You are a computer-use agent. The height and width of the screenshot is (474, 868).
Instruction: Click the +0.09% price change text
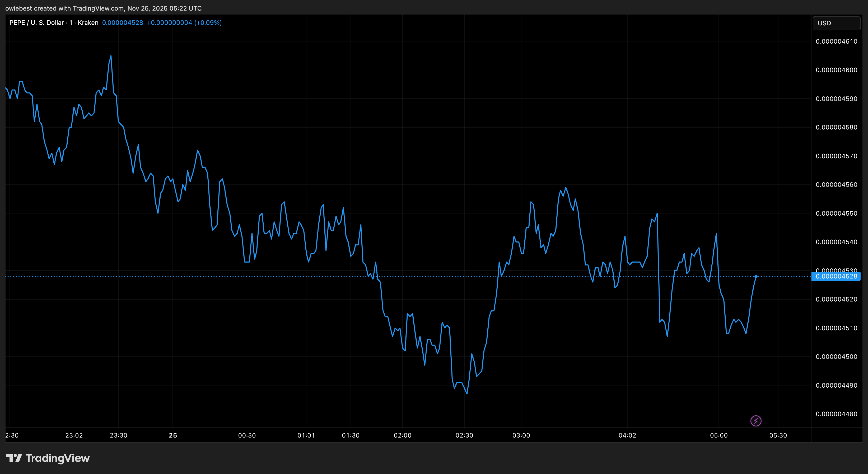coord(208,22)
